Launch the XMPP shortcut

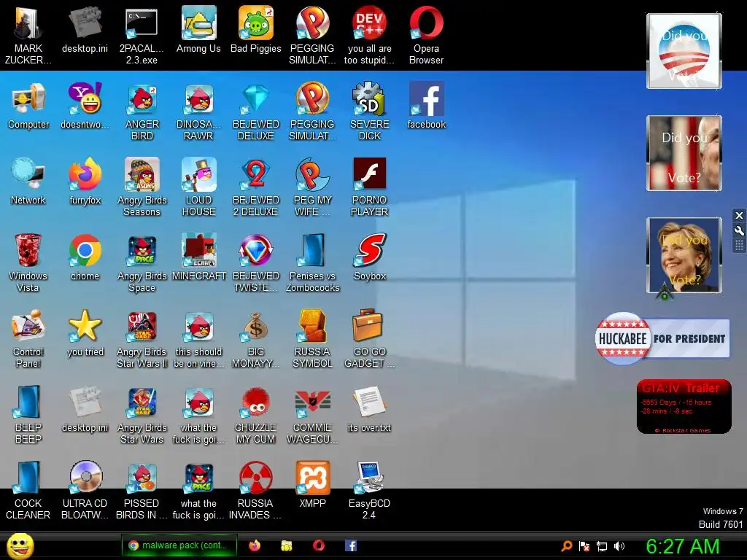[312, 485]
